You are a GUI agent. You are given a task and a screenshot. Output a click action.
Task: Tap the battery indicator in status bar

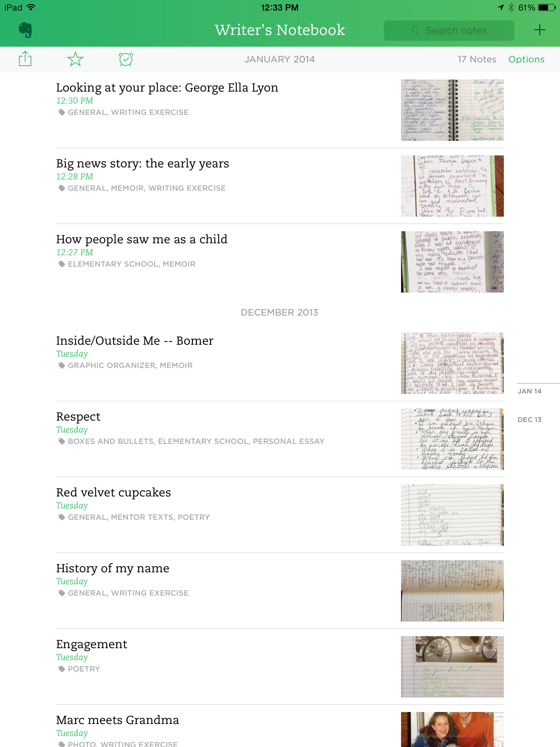click(547, 7)
